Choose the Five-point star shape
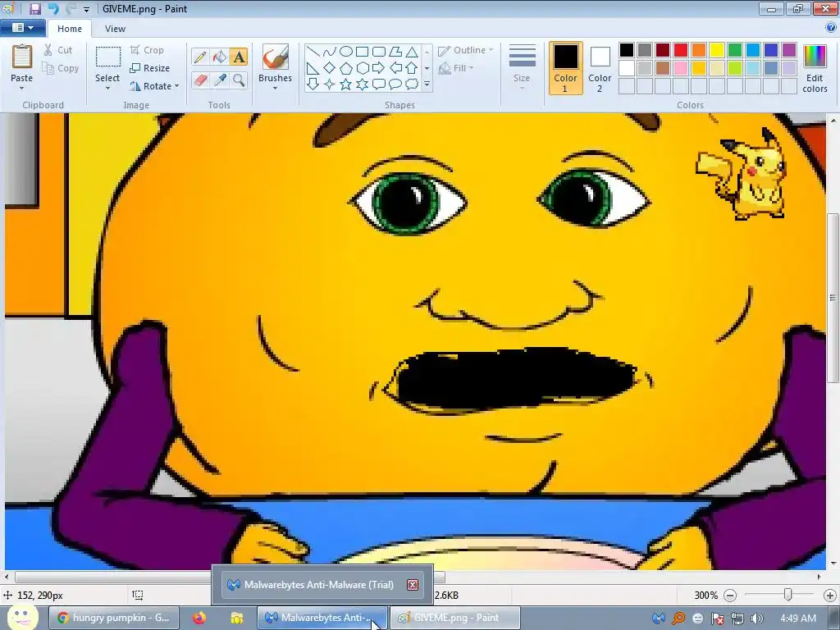 pyautogui.click(x=346, y=84)
